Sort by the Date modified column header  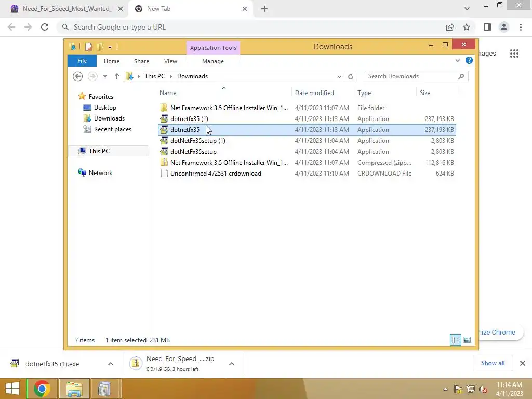[x=322, y=92]
